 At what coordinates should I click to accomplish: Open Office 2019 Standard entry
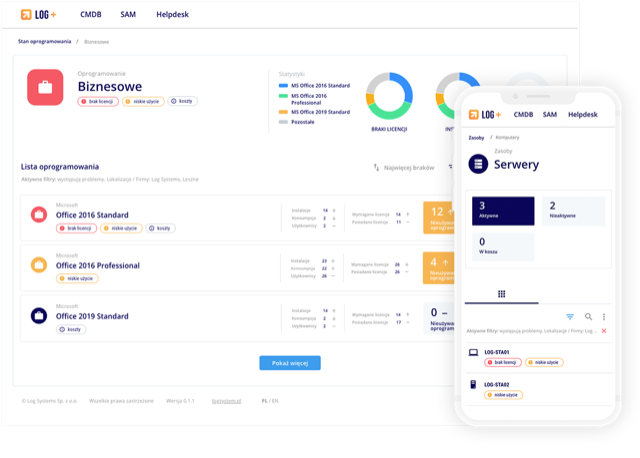[92, 316]
